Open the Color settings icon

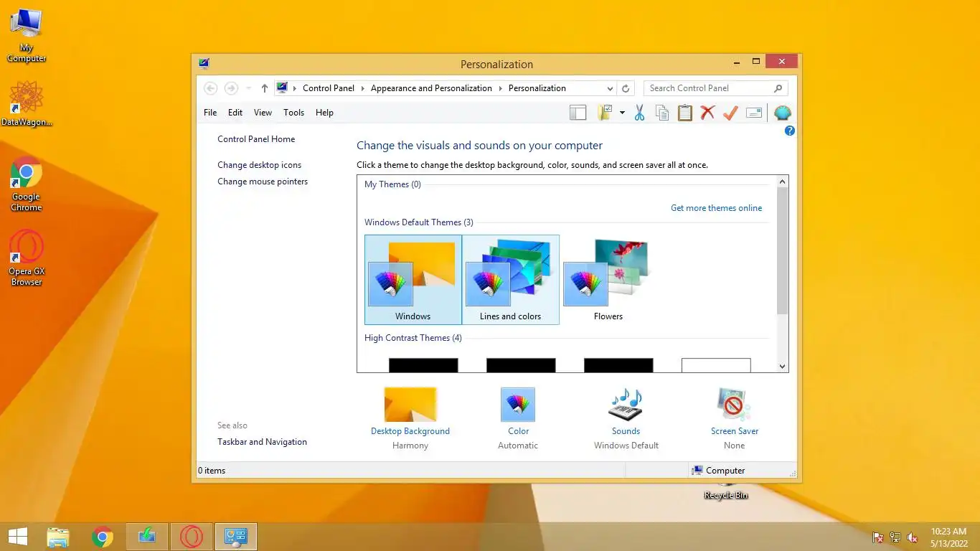point(518,405)
